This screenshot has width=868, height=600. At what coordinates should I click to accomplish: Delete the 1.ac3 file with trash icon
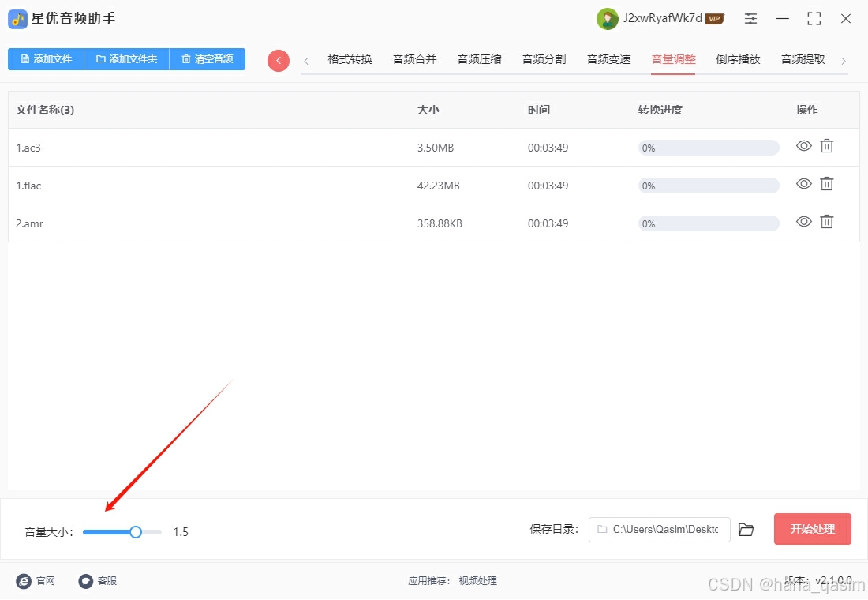(x=826, y=146)
